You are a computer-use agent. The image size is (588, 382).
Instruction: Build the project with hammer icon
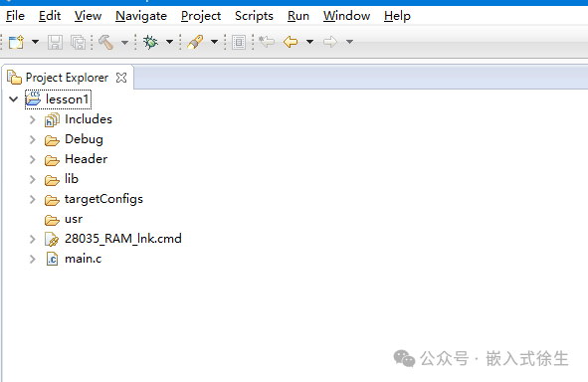click(x=105, y=42)
